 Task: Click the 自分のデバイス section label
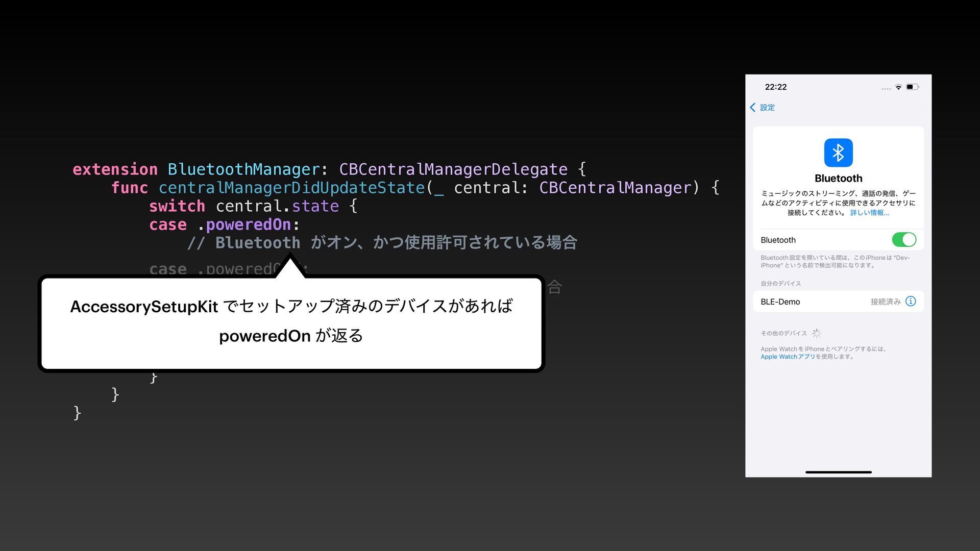click(x=780, y=284)
